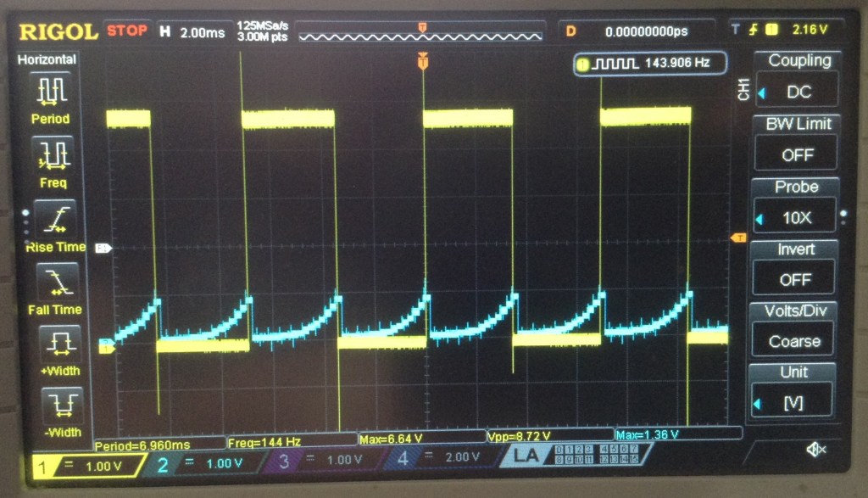Tap the STOP run status indicator
The width and height of the screenshot is (868, 498).
pos(127,31)
